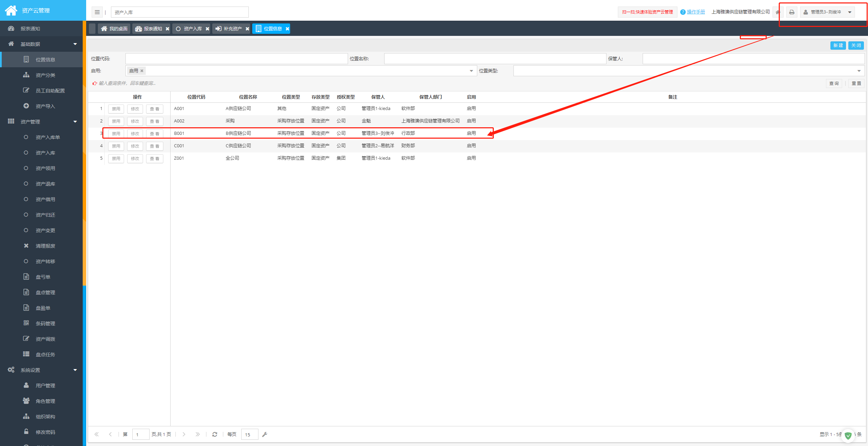The image size is (868, 446).
Task: Open 修改密码 in the sidebar
Action: [x=41, y=432]
